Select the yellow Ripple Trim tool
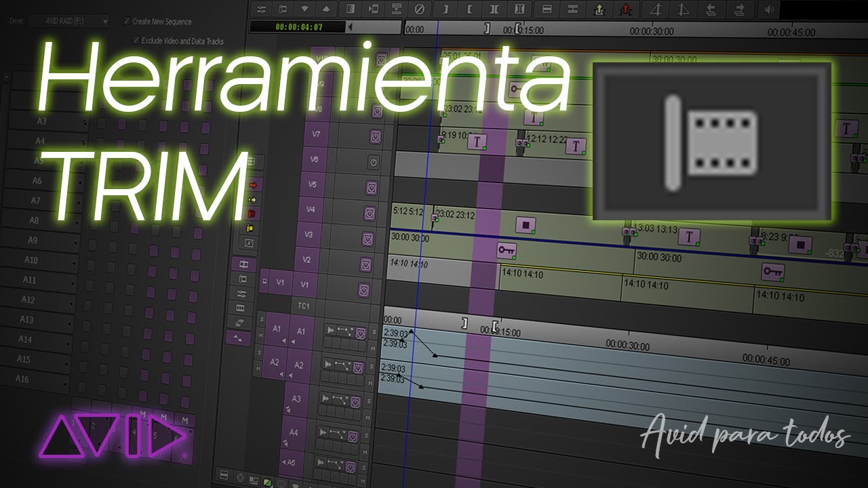The height and width of the screenshot is (488, 868). click(x=251, y=228)
